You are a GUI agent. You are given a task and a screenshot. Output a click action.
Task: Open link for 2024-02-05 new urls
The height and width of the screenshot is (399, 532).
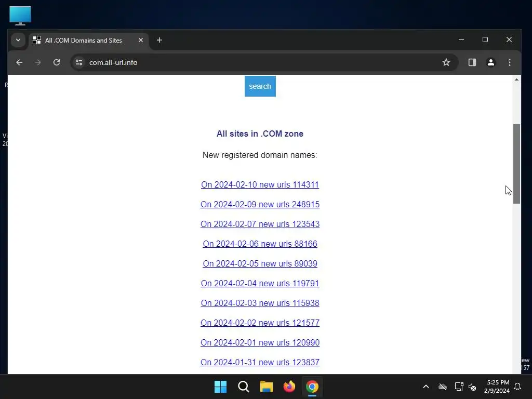(260, 263)
